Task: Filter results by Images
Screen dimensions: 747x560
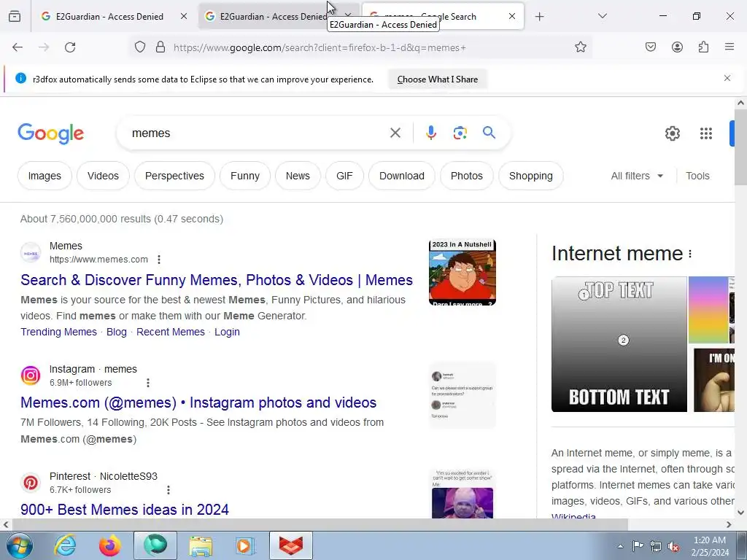Action: pyautogui.click(x=44, y=176)
